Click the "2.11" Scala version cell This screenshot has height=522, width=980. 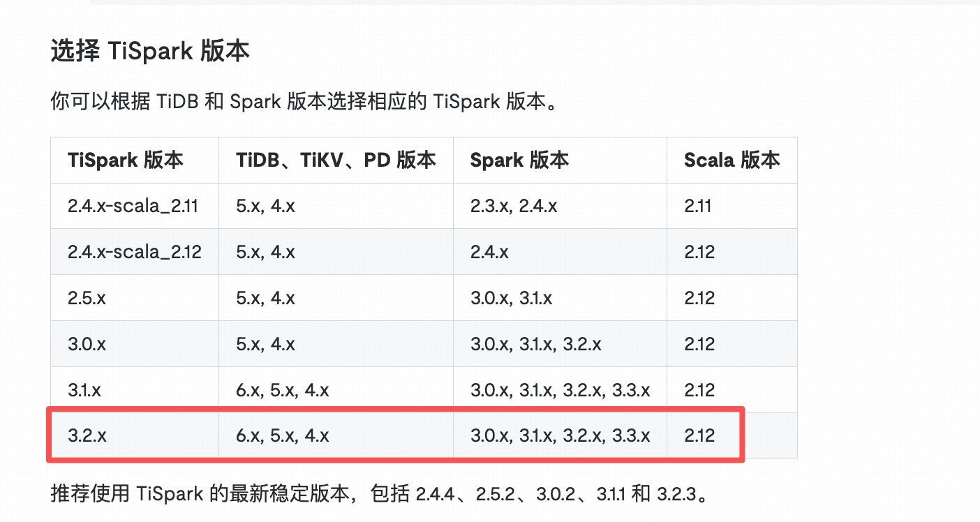pyautogui.click(x=698, y=206)
